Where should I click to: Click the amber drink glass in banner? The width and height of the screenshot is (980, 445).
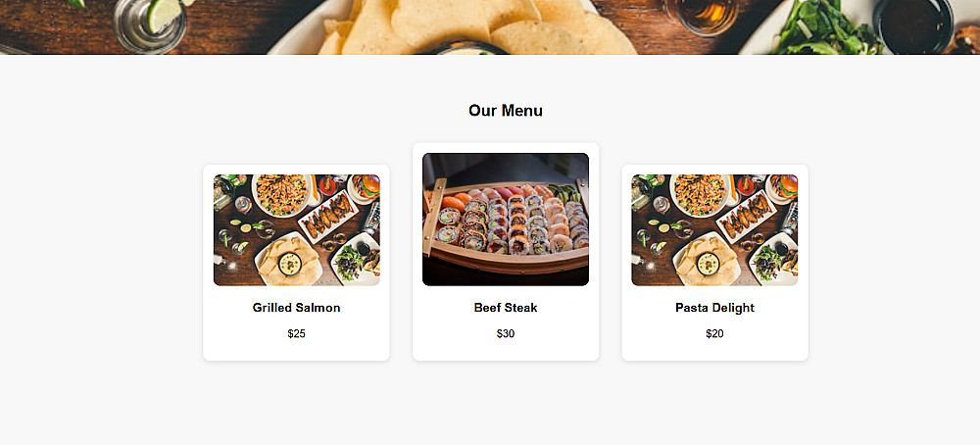pos(702,16)
